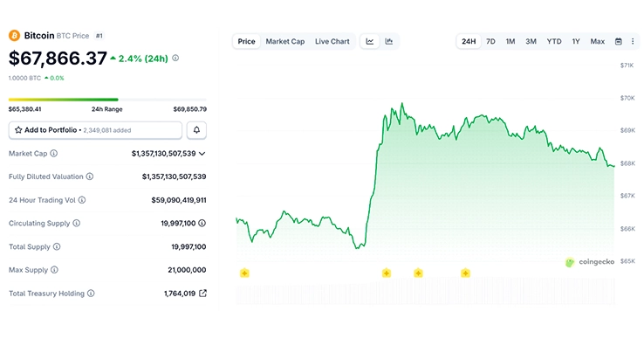Open the calendar date range picker

[618, 42]
